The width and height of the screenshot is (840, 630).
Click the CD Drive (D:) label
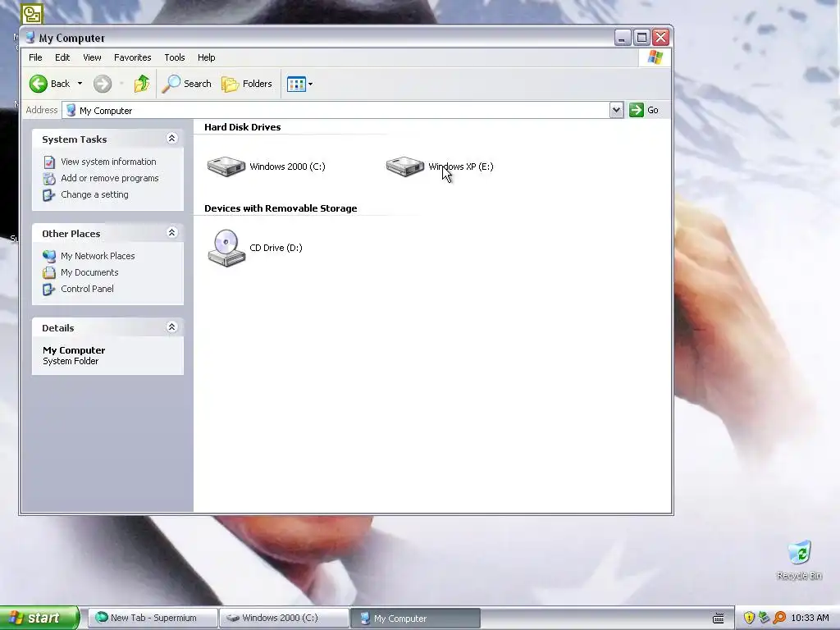tap(276, 248)
